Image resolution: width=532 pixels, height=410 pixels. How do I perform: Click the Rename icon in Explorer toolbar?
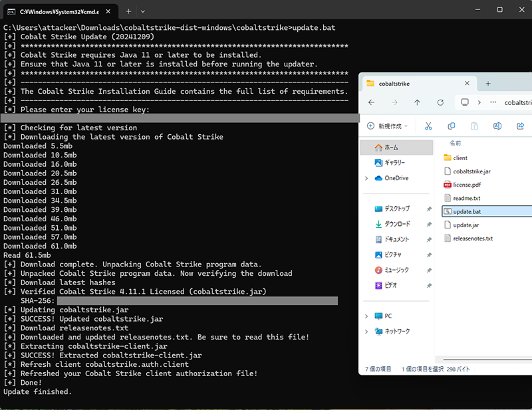497,126
